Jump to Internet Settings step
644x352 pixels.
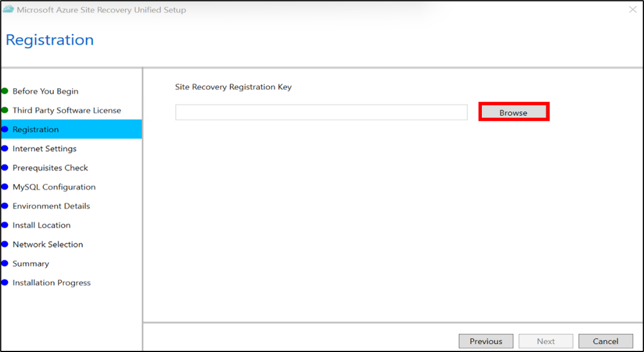(x=45, y=148)
